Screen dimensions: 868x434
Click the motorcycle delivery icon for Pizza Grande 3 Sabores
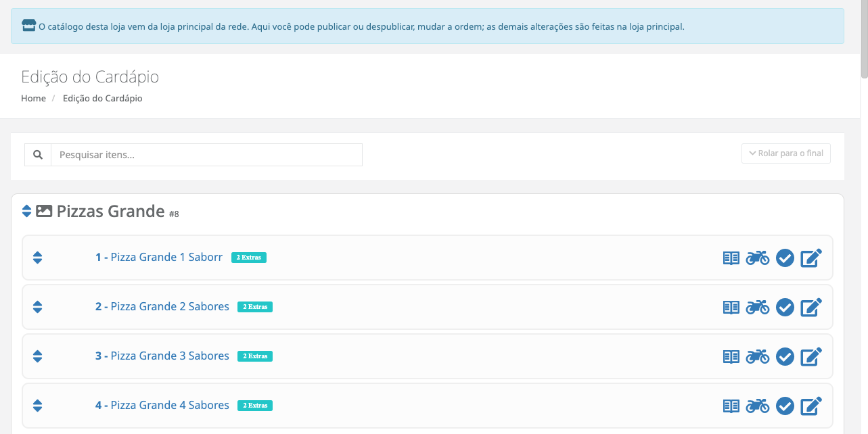pos(758,356)
